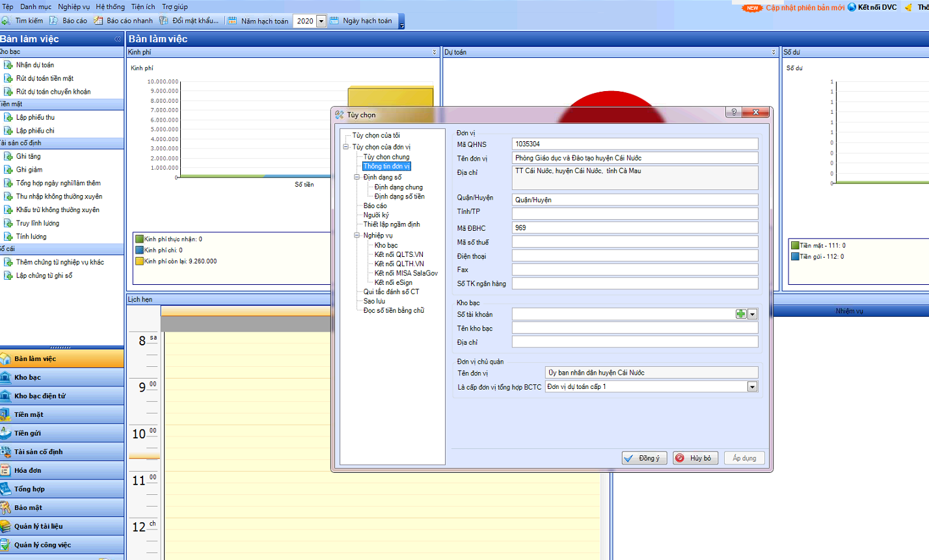This screenshot has width=929, height=560.
Task: Select Tùy chọn chung tree item
Action: [386, 157]
